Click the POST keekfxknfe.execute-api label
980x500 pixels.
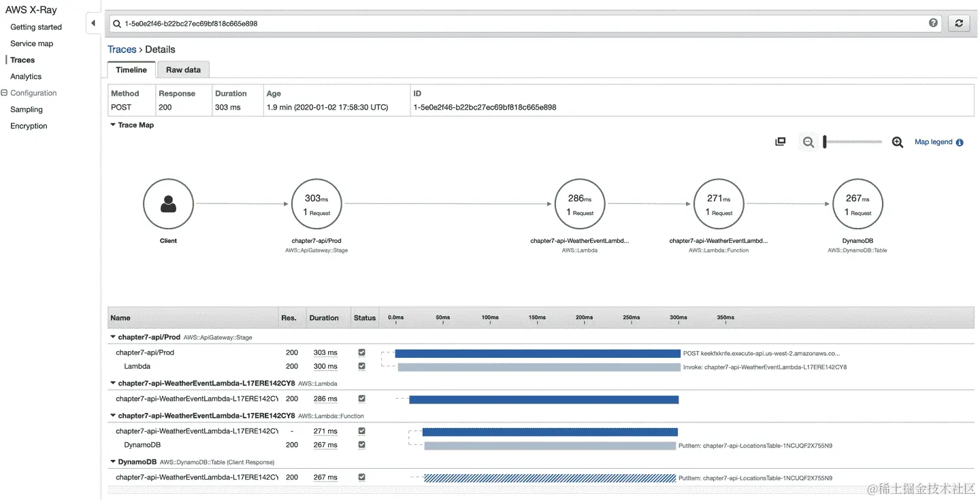pyautogui.click(x=762, y=353)
